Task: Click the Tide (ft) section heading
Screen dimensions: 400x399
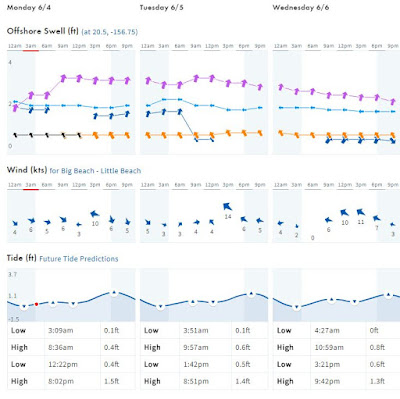Action: click(22, 258)
